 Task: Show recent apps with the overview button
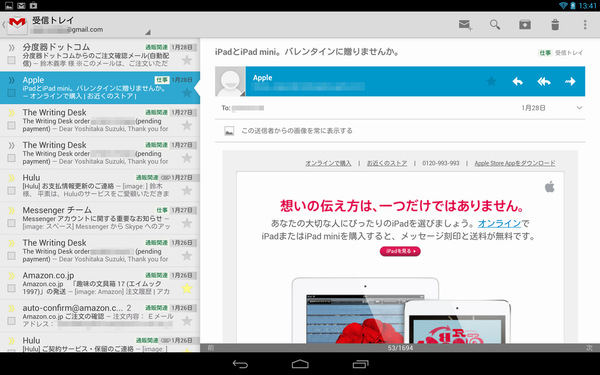coord(360,364)
